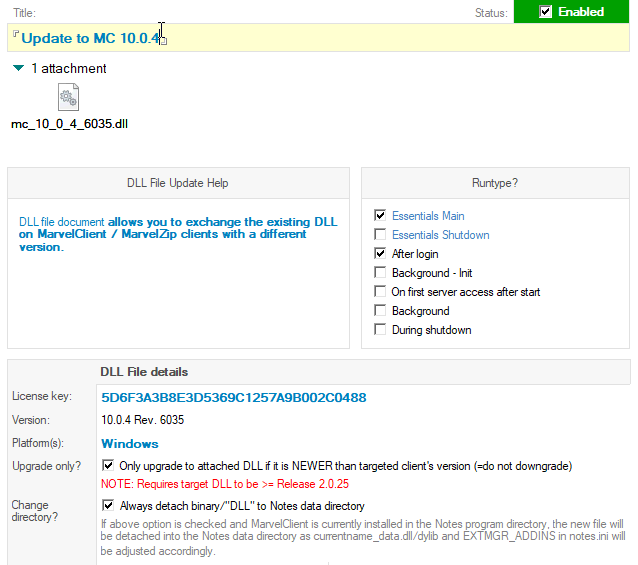Enable the 'Background - Init' checkbox
Image resolution: width=638 pixels, height=565 pixels.
(380, 272)
